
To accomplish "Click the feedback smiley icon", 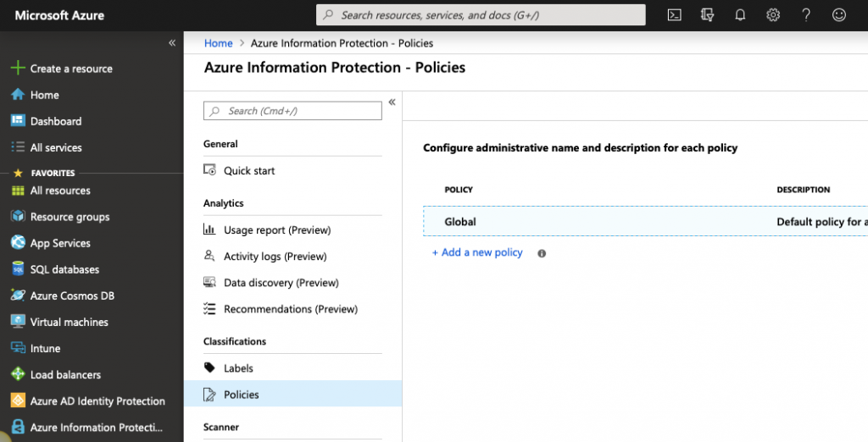I will (839, 14).
